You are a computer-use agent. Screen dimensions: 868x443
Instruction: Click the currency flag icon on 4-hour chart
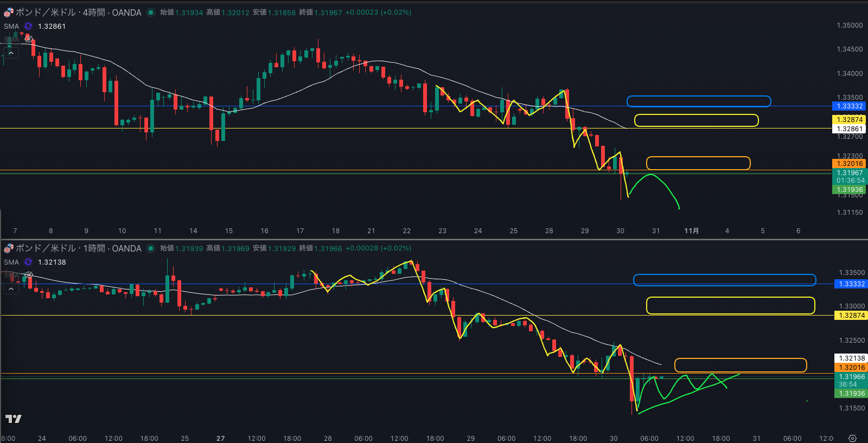pyautogui.click(x=9, y=12)
